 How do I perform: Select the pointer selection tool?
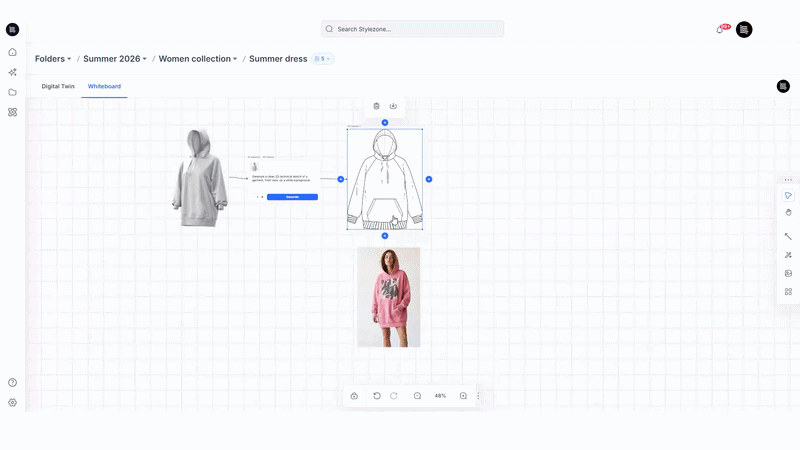[x=788, y=195]
